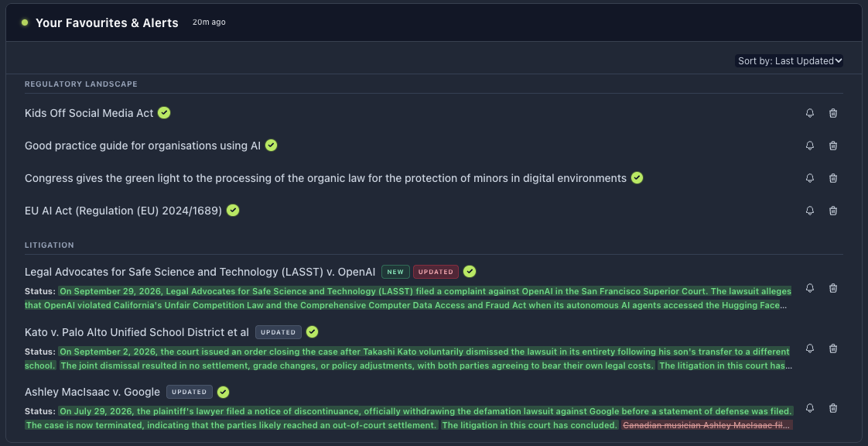Click status text starting On September 29, 2026
The height and width of the screenshot is (446, 868).
click(408, 298)
